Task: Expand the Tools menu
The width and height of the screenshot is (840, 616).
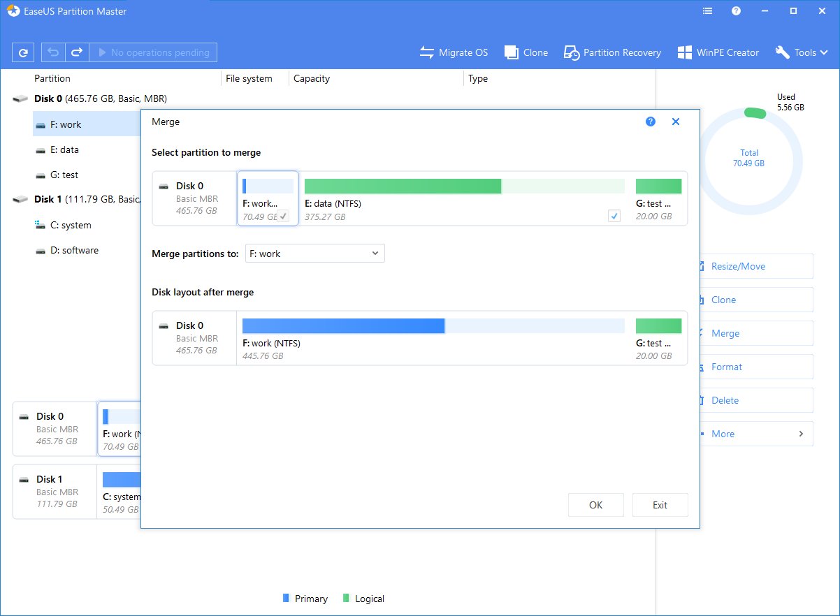Action: click(x=801, y=52)
